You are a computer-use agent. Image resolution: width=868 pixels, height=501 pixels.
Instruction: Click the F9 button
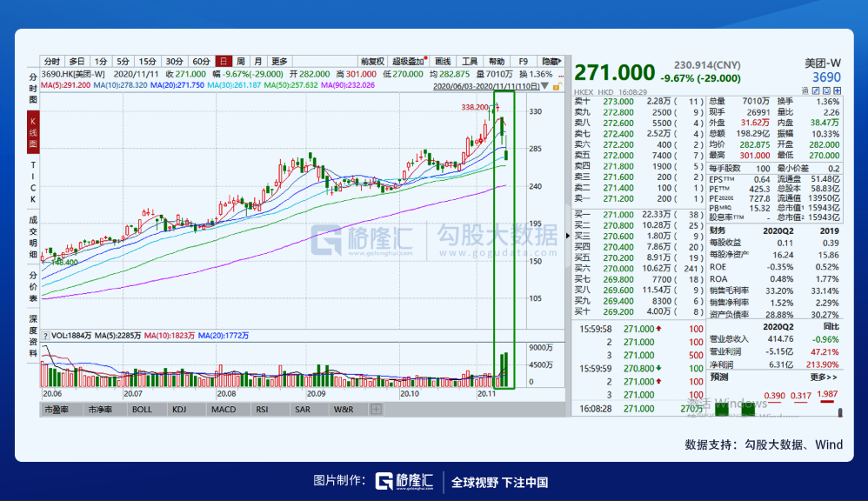click(523, 62)
